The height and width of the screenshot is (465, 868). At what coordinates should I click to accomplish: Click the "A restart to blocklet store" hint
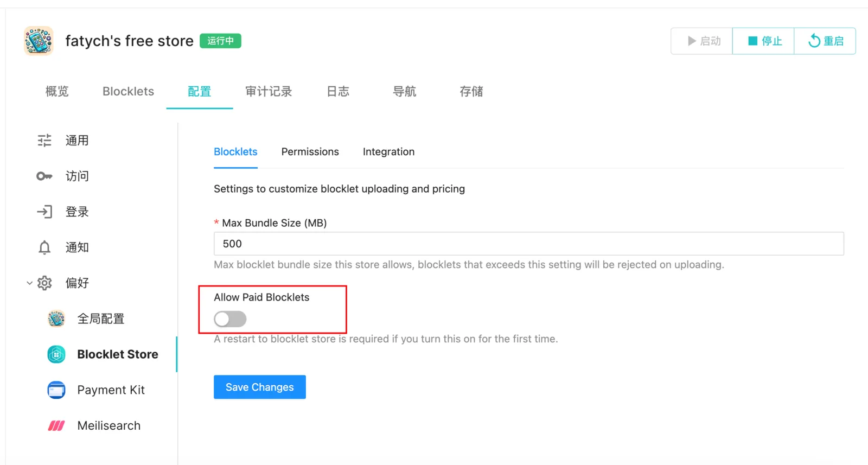coord(386,339)
